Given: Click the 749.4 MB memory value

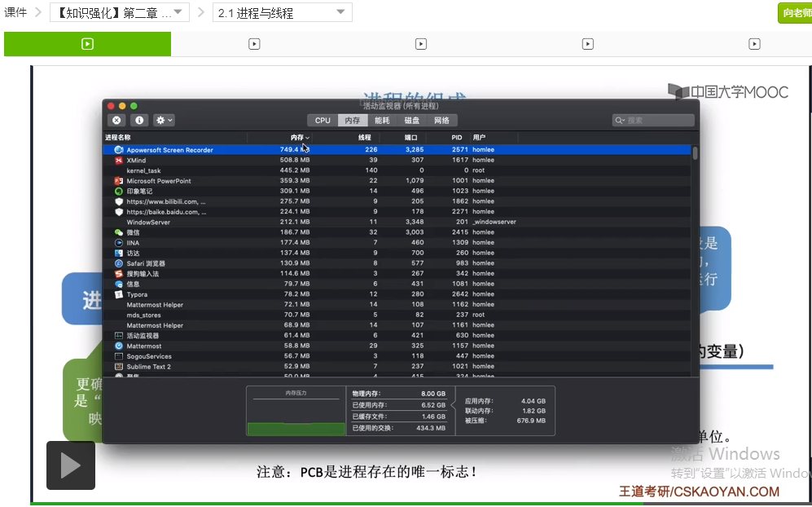Looking at the screenshot, I should pos(295,150).
